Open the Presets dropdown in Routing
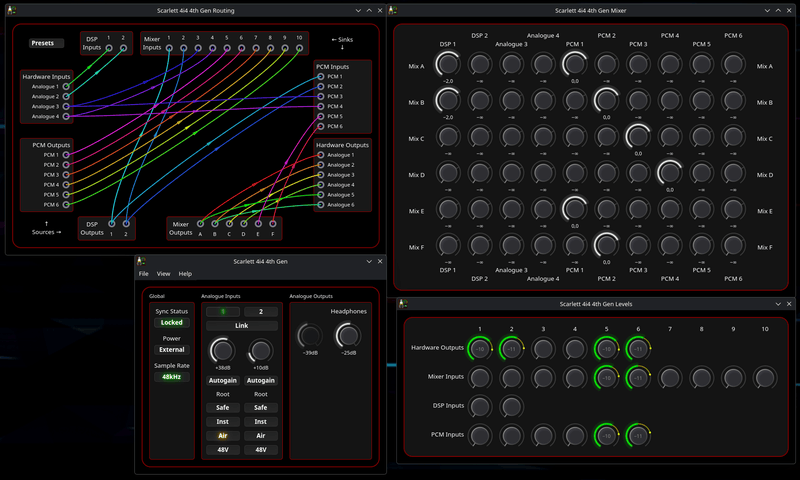 [x=46, y=43]
